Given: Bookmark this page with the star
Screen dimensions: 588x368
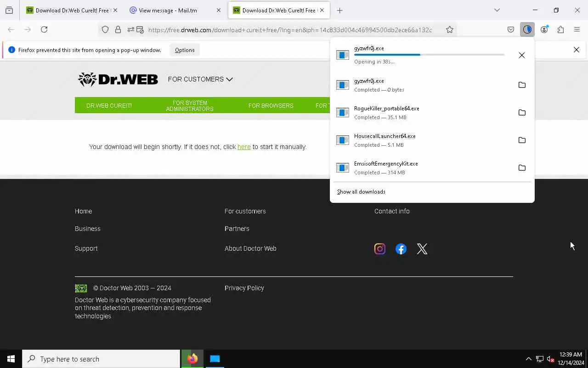Looking at the screenshot, I should pos(450,29).
